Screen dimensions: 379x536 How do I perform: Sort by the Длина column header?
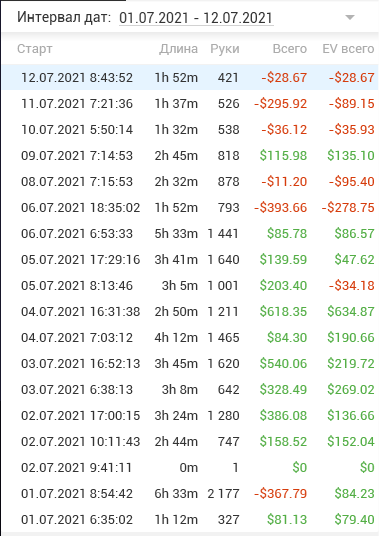click(178, 49)
